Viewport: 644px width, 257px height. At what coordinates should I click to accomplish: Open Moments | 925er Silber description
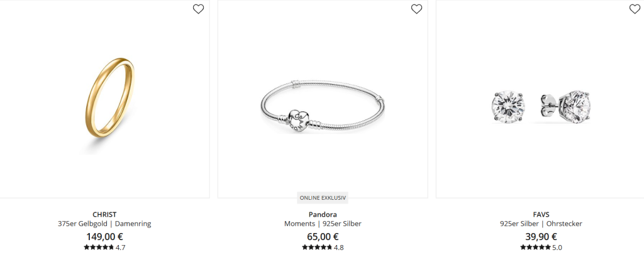pos(323,224)
